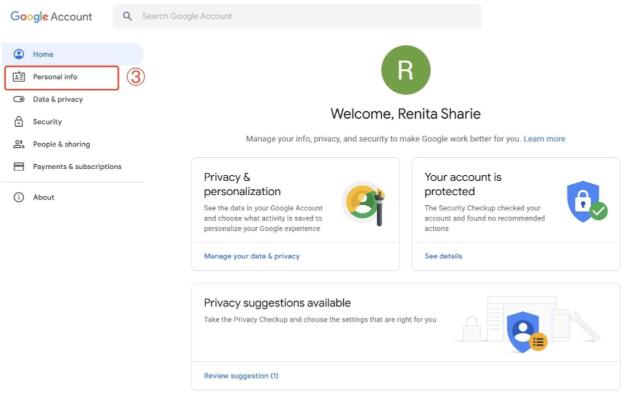627x397 pixels.
Task: Open Data & privacy section
Action: 58,99
